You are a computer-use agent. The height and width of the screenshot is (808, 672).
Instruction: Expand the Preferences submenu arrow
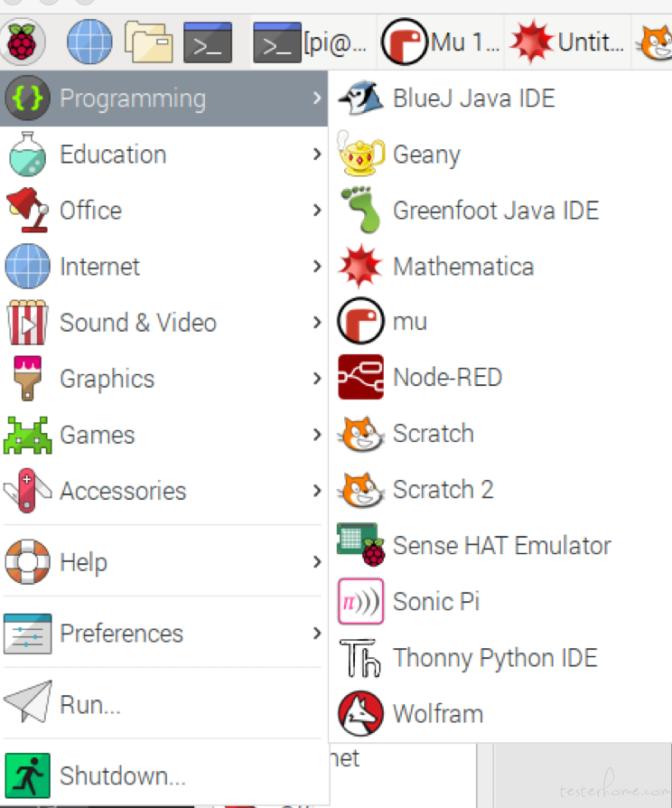point(317,633)
